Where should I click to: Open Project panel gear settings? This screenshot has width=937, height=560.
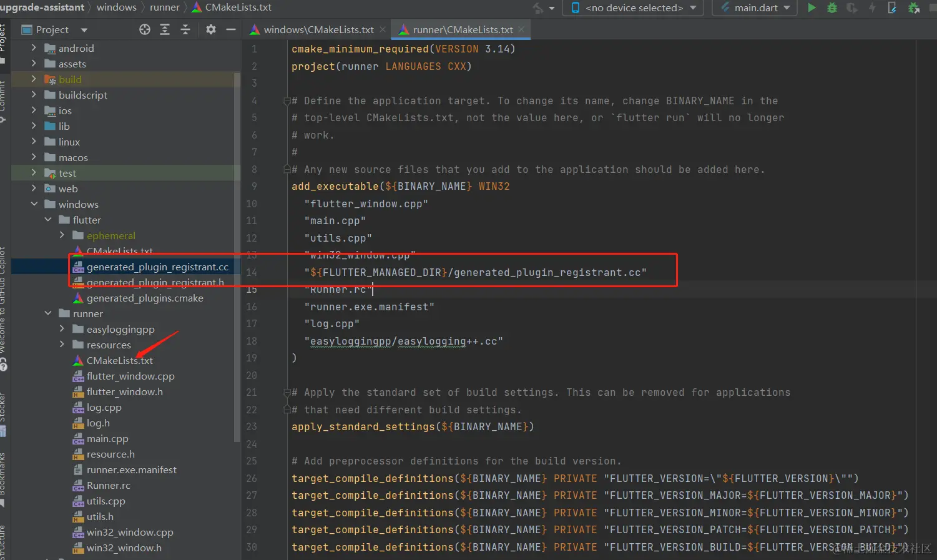211,29
